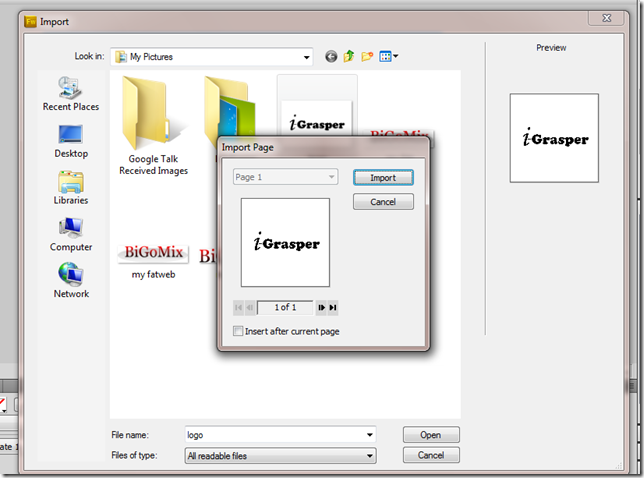Image resolution: width=644 pixels, height=478 pixels.
Task: Open Libraries in the sidebar
Action: (x=71, y=187)
